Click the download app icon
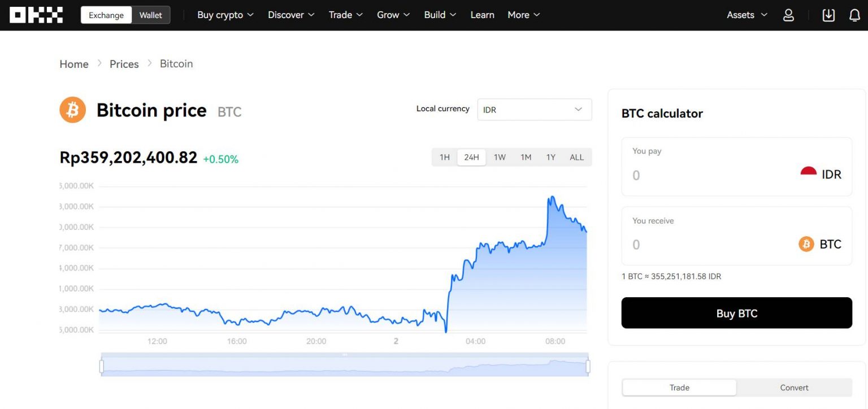The width and height of the screenshot is (868, 409). 828,15
